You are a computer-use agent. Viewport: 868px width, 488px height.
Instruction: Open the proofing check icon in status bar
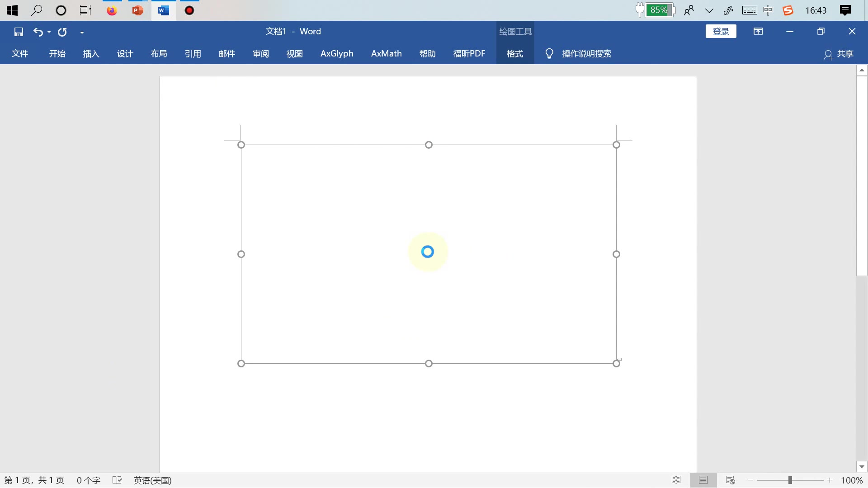coord(117,480)
